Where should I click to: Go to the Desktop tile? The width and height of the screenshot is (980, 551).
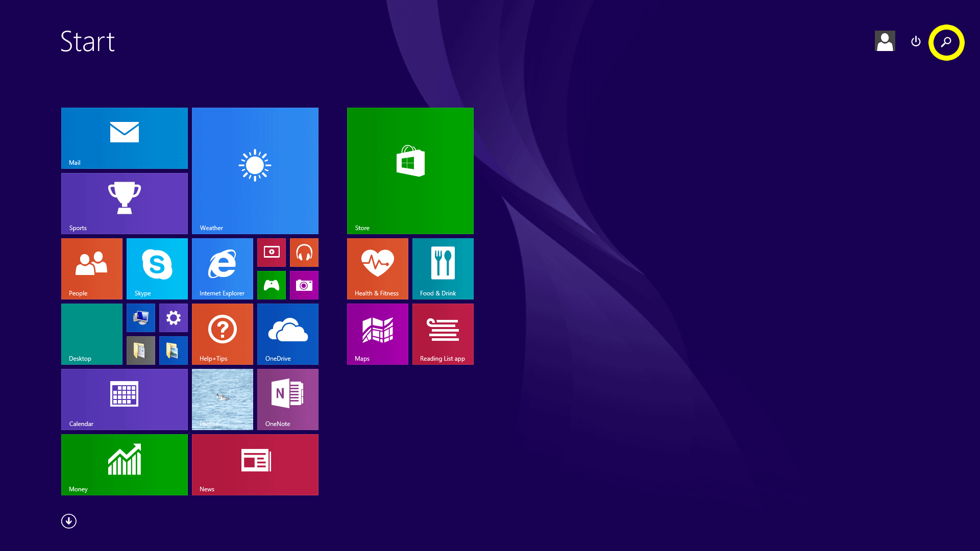(x=92, y=334)
